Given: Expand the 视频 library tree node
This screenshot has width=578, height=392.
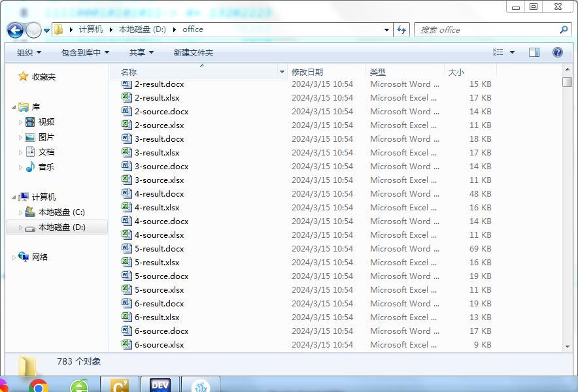Looking at the screenshot, I should tap(20, 122).
